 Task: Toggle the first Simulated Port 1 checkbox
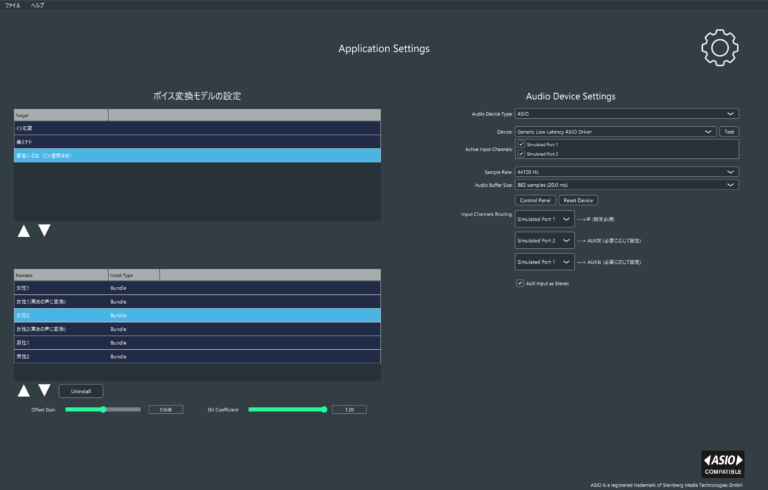tap(522, 145)
